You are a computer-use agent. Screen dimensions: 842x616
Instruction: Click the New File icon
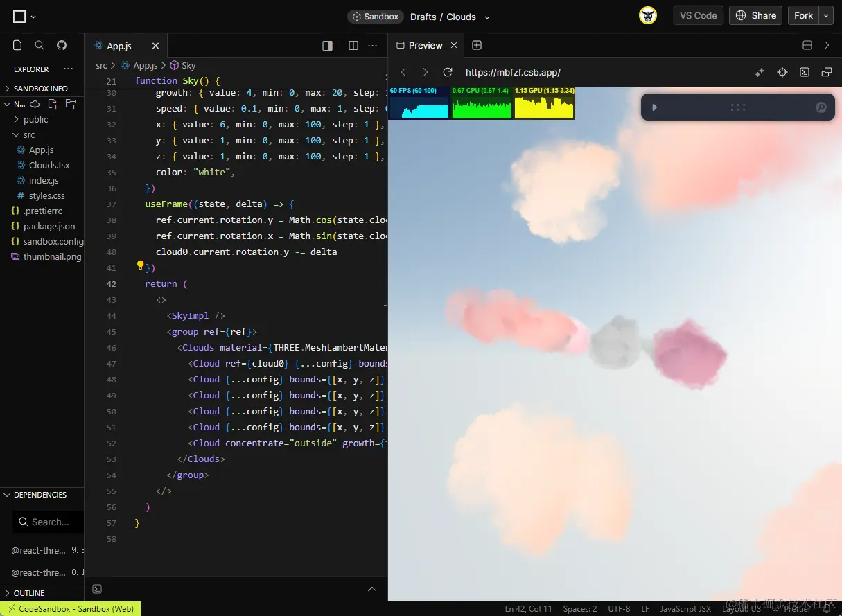coord(53,104)
